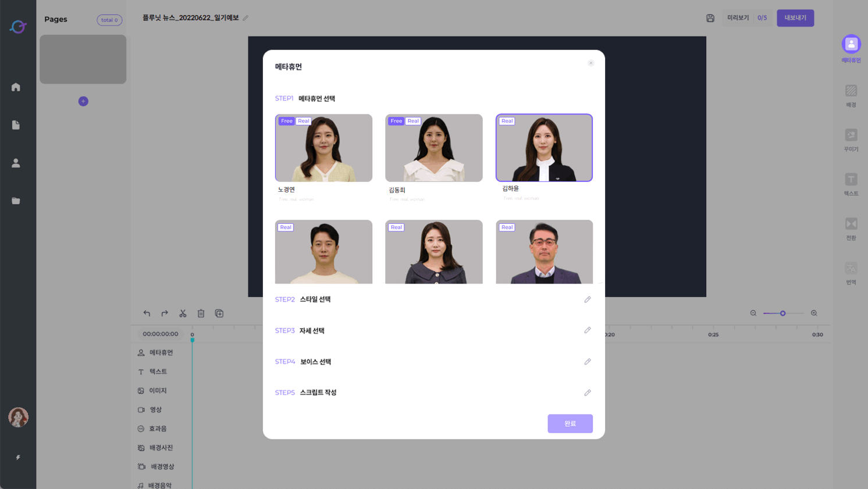Viewport: 868px width, 489px height.
Task: Click the 내보내기 export button
Action: point(795,18)
